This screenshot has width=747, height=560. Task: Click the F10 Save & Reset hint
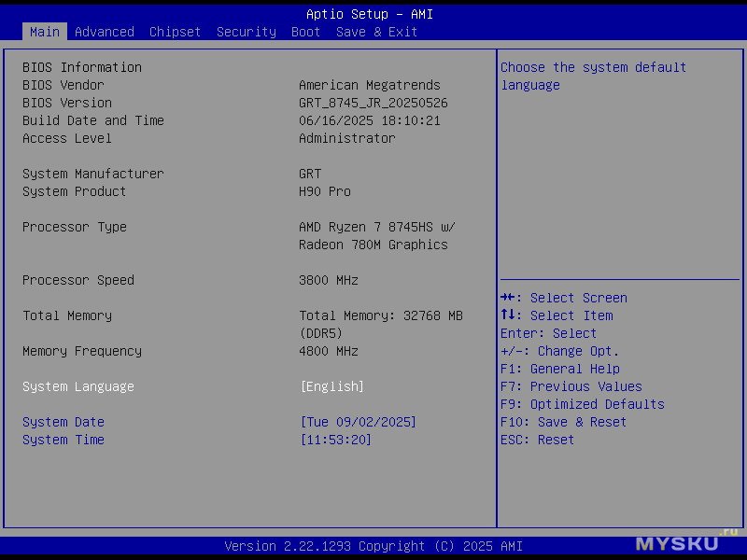(x=563, y=422)
